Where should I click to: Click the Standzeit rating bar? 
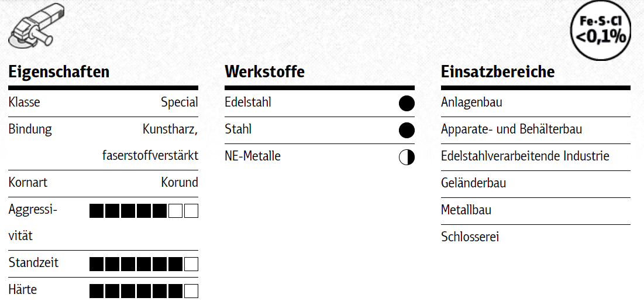[x=144, y=264]
